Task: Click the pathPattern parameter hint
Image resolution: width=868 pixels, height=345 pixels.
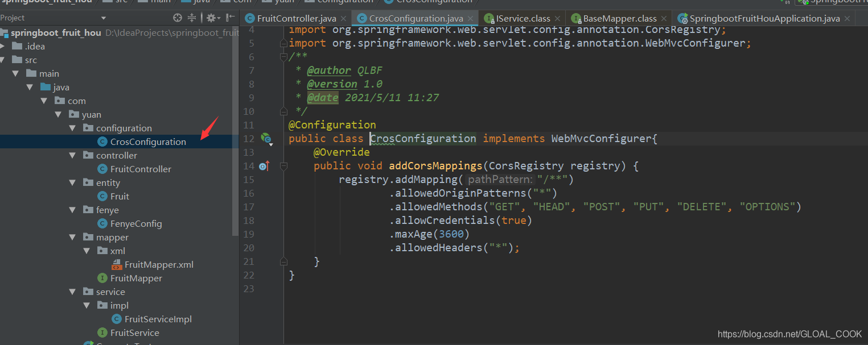Action: pos(500,180)
